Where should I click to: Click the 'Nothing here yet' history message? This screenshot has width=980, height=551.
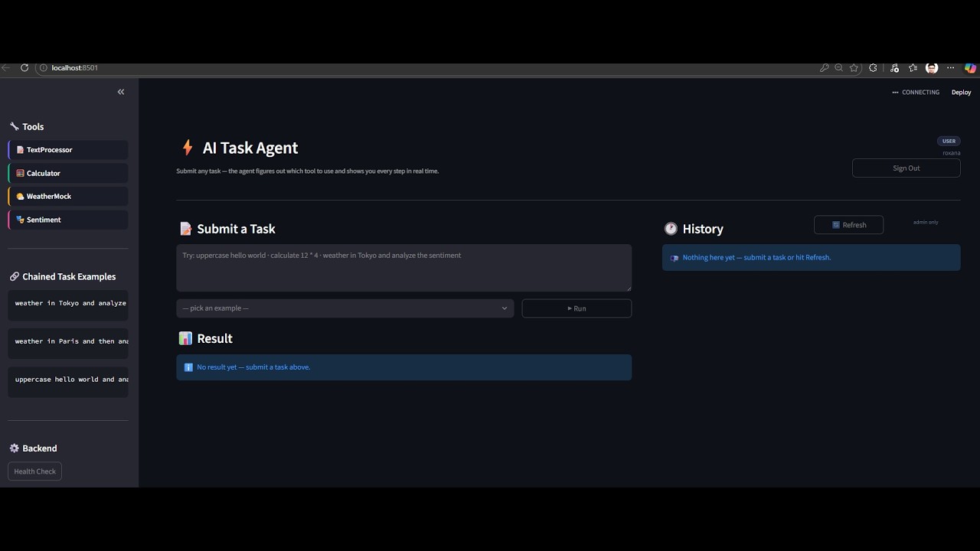(812, 258)
